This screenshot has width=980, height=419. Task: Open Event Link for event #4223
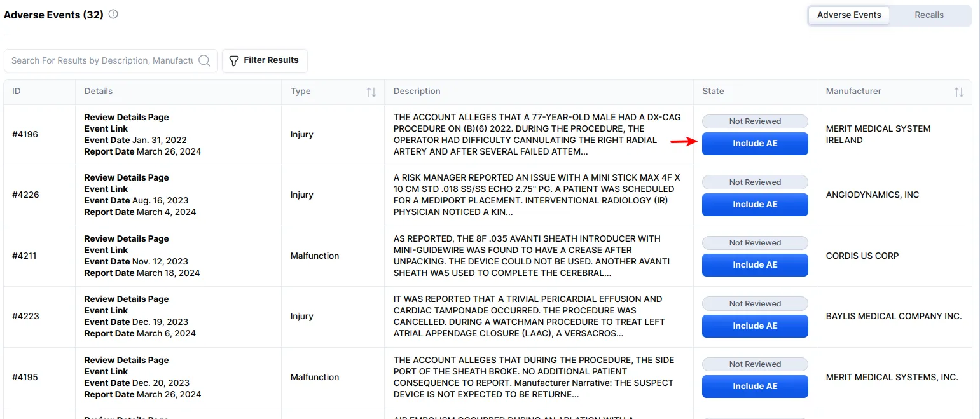(106, 310)
